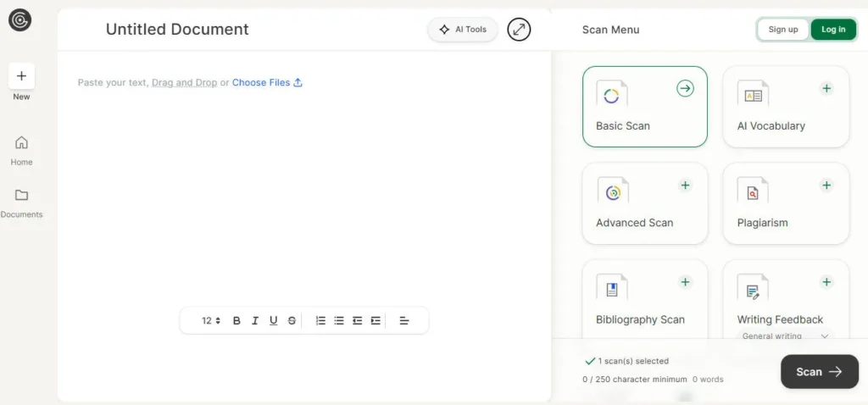The height and width of the screenshot is (405, 868).
Task: Add the Writing Feedback scan
Action: [826, 282]
